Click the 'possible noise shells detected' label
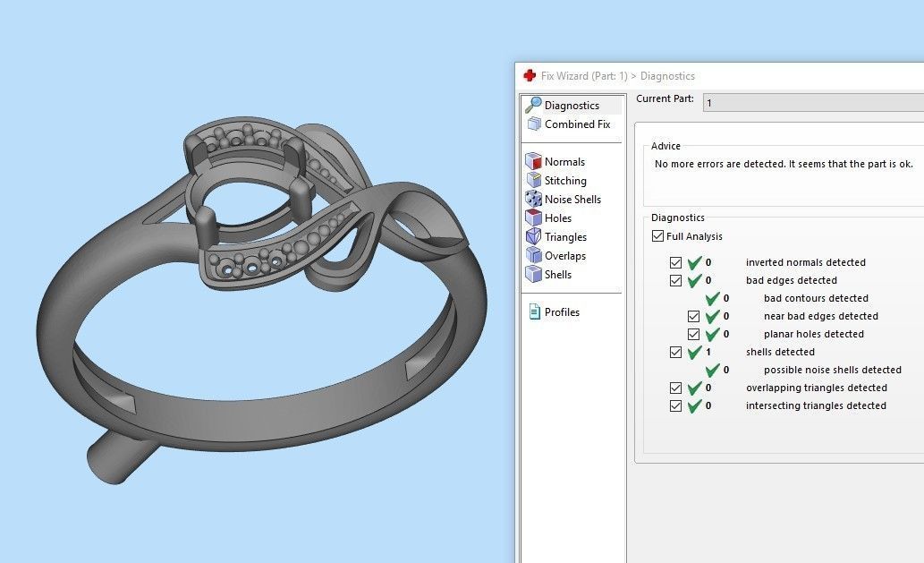This screenshot has height=563, width=924. pyautogui.click(x=833, y=370)
